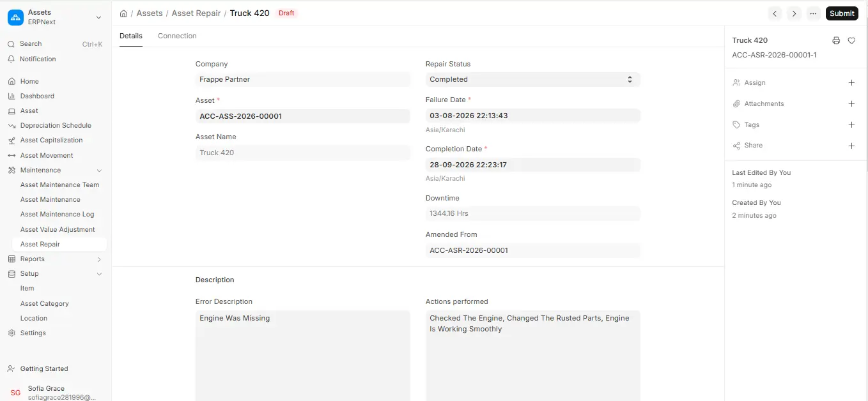Open Depreciation Schedule sidebar link
This screenshot has width=868, height=401.
click(56, 125)
